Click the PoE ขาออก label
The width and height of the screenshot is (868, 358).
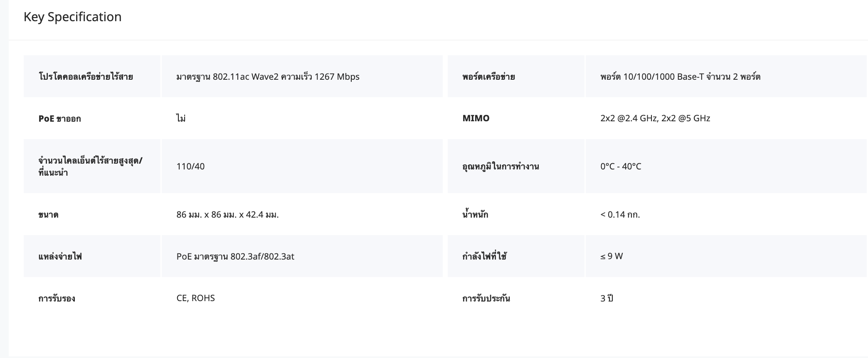(x=59, y=119)
